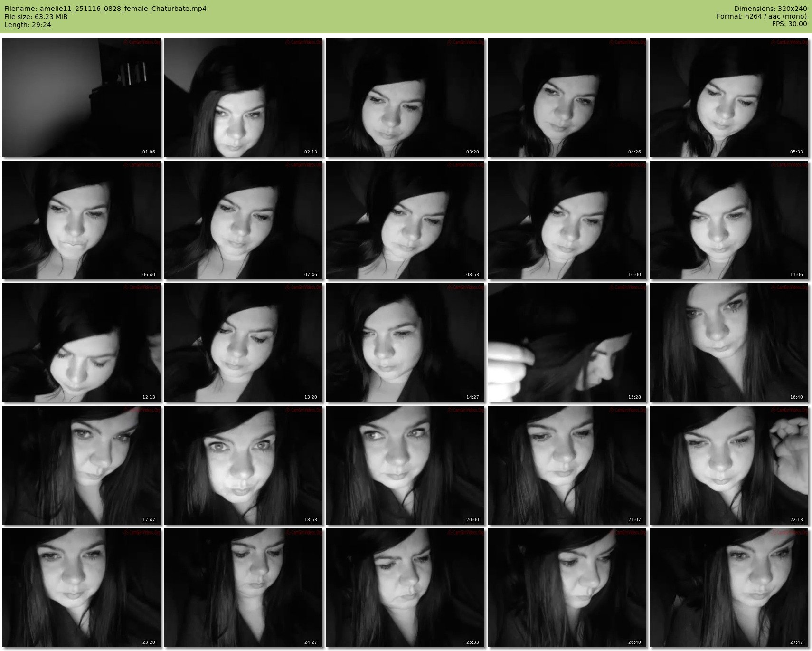
Task: Select the Length 29:24 text
Action: (x=28, y=25)
